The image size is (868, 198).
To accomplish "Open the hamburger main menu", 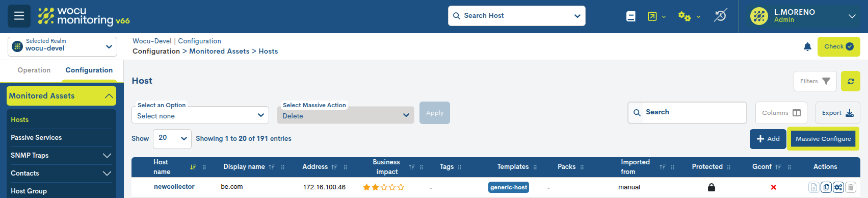I will click(x=19, y=16).
